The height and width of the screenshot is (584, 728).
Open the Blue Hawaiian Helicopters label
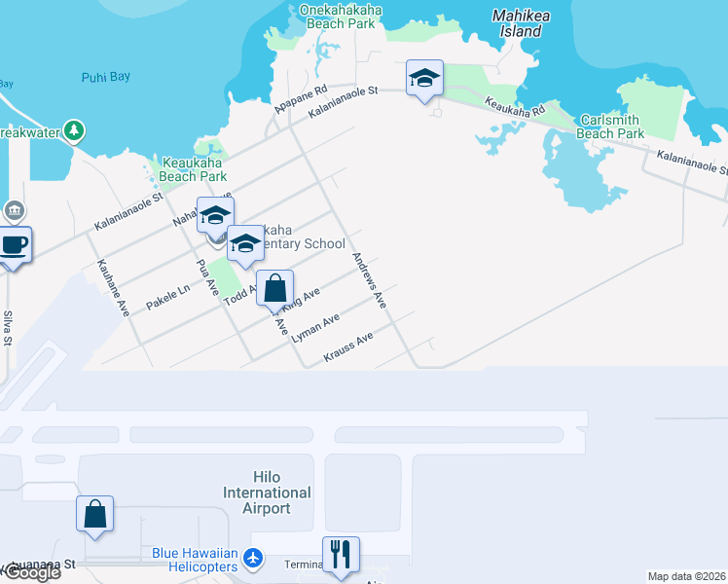point(195,560)
